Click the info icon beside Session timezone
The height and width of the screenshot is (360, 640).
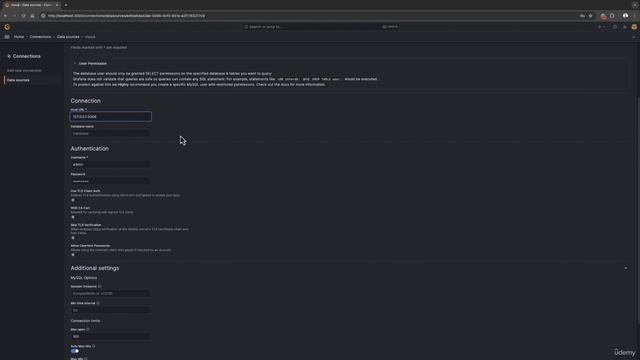(100, 287)
